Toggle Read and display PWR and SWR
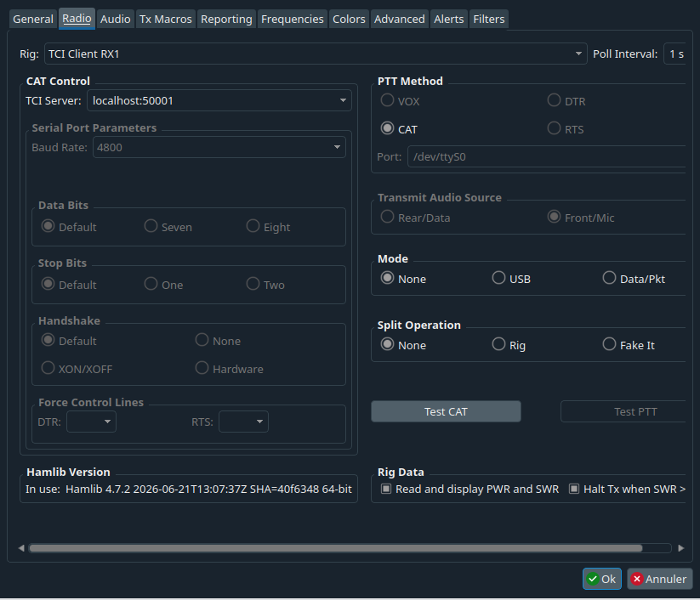Screen dimensions: 700x600 pyautogui.click(x=470, y=490)
